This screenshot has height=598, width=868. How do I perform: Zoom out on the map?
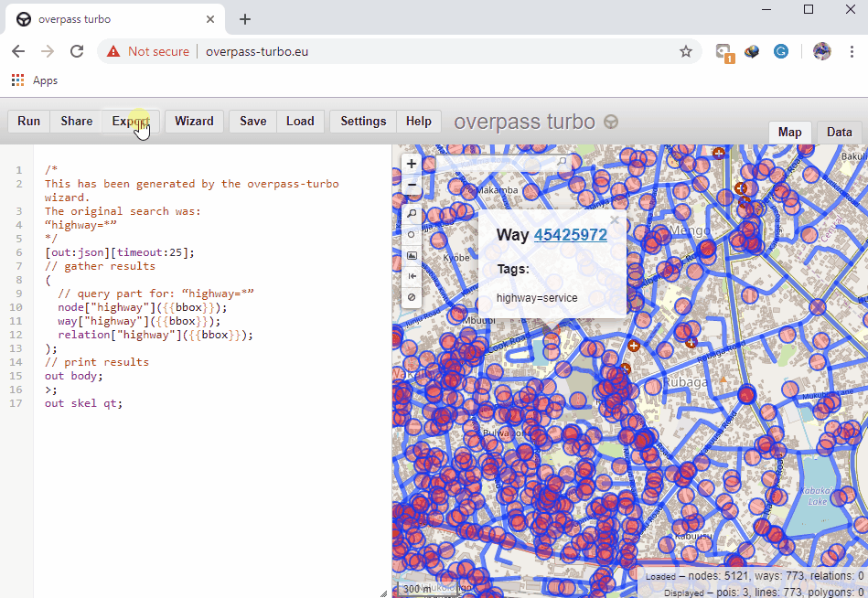412,185
